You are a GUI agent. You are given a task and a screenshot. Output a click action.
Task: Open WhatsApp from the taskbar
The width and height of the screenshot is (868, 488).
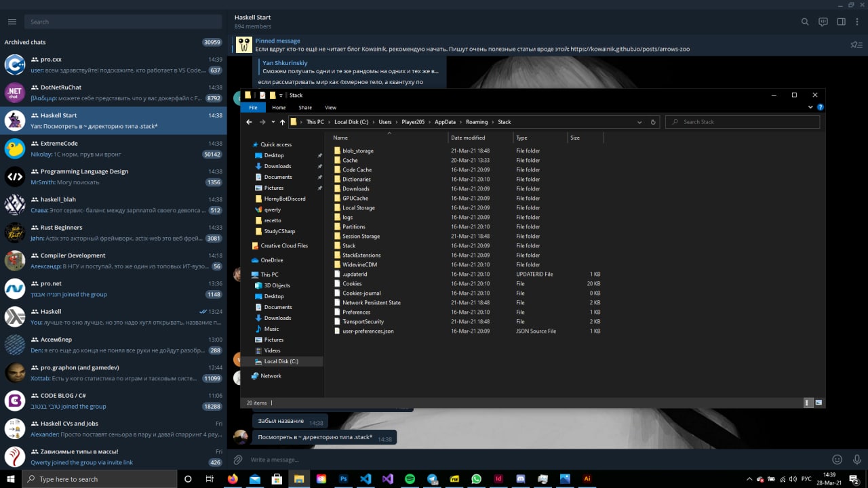click(476, 479)
